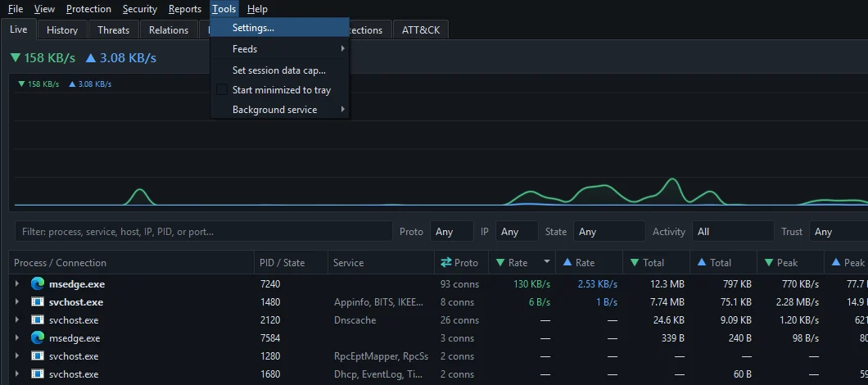Open the Trust filter dropdown
The height and width of the screenshot is (385, 868).
[x=839, y=232]
